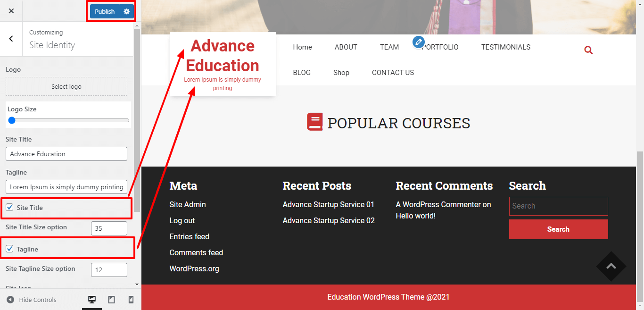Switch to tablet preview icon
The width and height of the screenshot is (644, 310).
click(112, 300)
